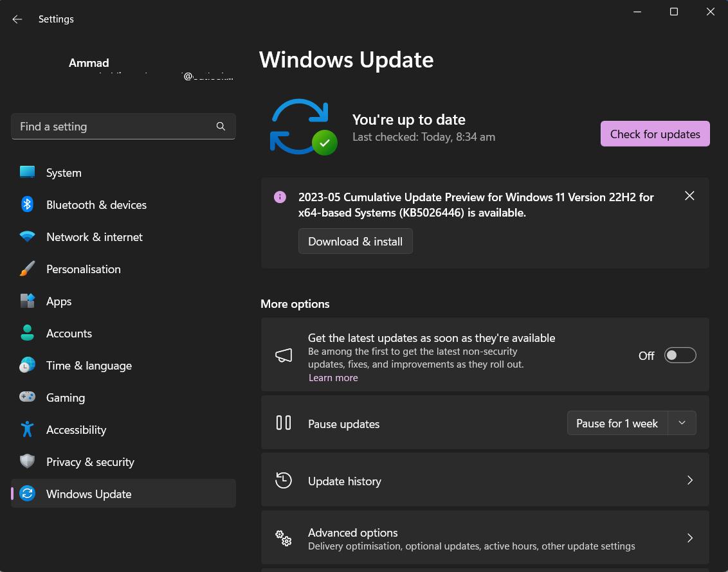Open Network & internet via its globe icon
Image resolution: width=728 pixels, height=572 pixels.
(27, 237)
